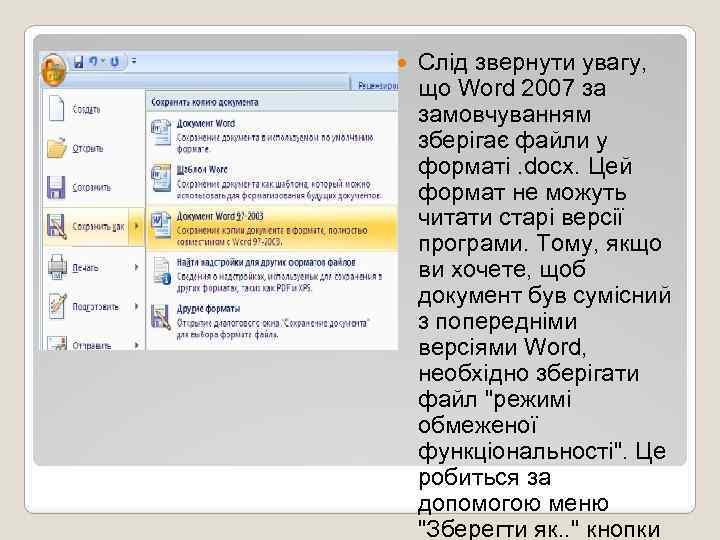Screen dimensions: 720x540
Task: Click the Документ Word 97-2003 icon
Action: tap(161, 225)
